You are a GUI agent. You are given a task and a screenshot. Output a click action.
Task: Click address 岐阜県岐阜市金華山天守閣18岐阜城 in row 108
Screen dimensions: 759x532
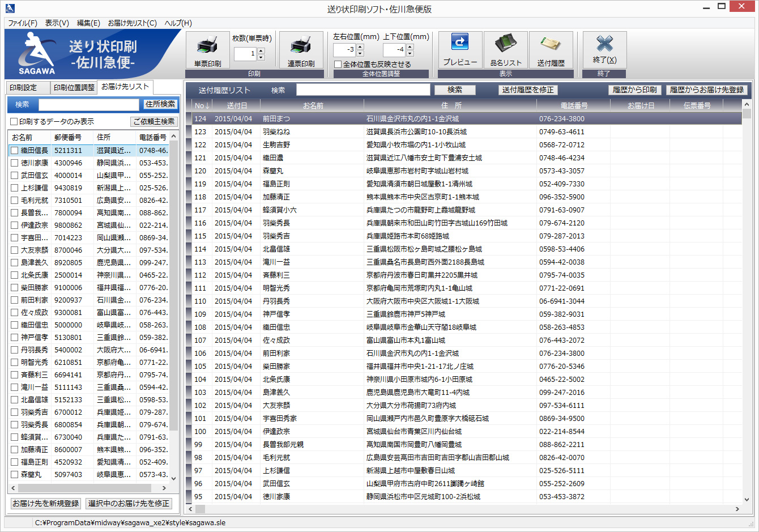click(x=421, y=327)
